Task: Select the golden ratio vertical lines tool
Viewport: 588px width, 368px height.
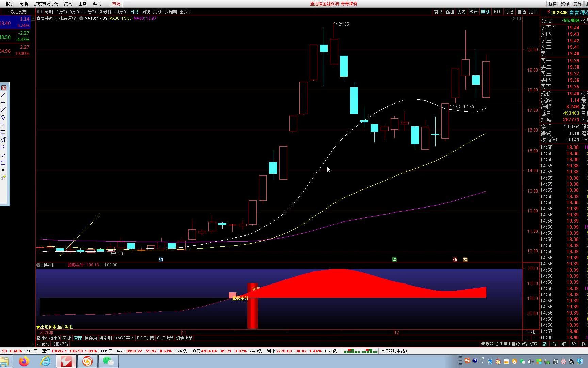Action: click(3, 148)
